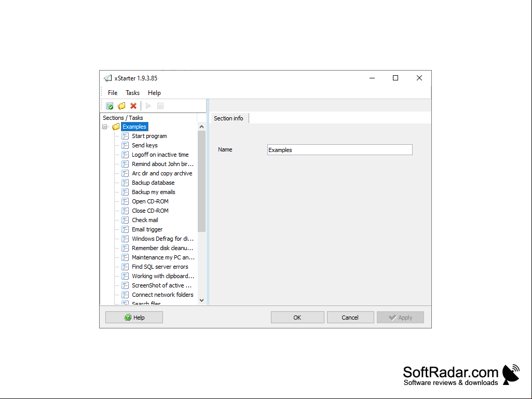Select the Arc dir and copy archive task
The height and width of the screenshot is (399, 532).
click(x=162, y=173)
